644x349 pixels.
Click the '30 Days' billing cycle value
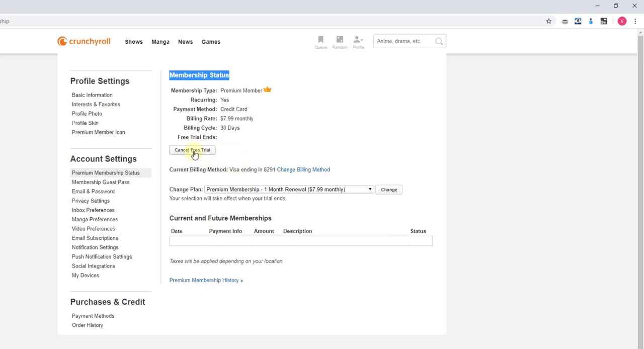point(230,128)
